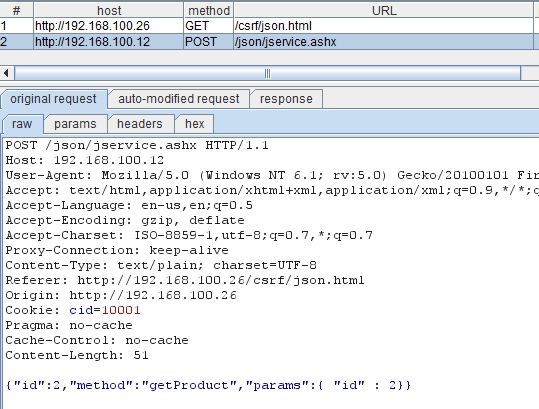
Task: Click the Content-Type: text/plain line
Action: (x=161, y=265)
